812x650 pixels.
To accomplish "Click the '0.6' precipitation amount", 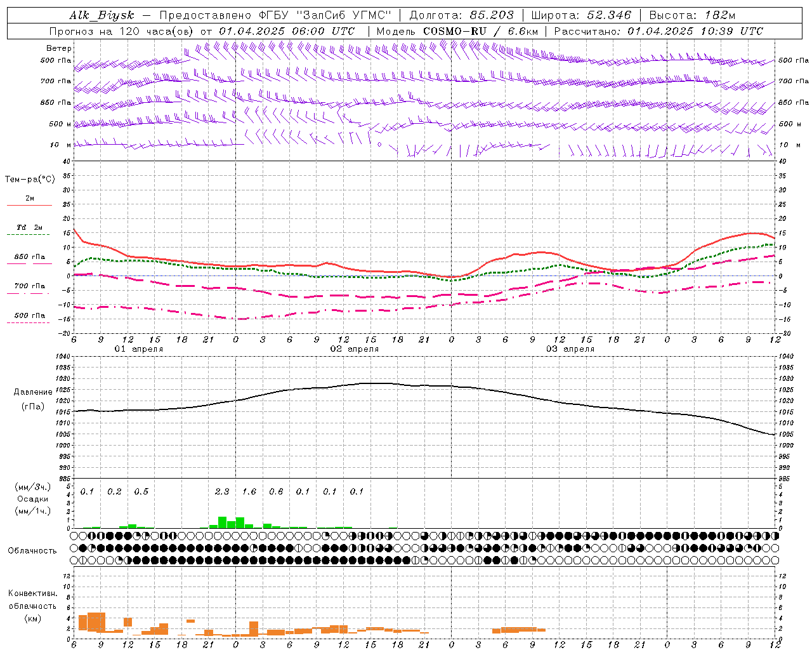I will coord(276,491).
